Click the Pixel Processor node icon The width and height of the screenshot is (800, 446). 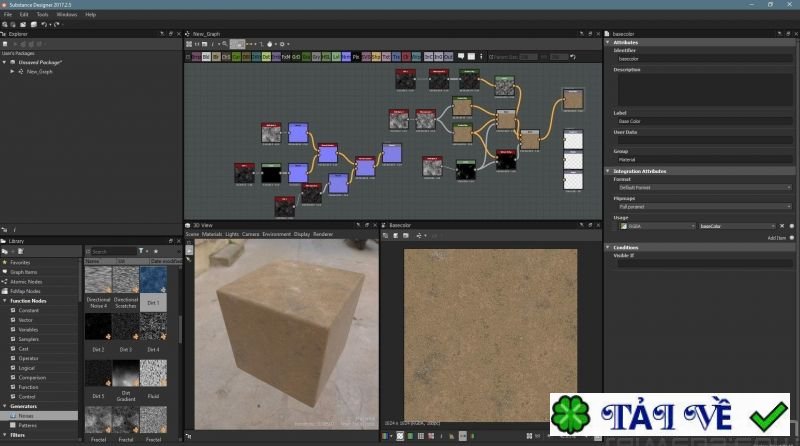[x=356, y=57]
